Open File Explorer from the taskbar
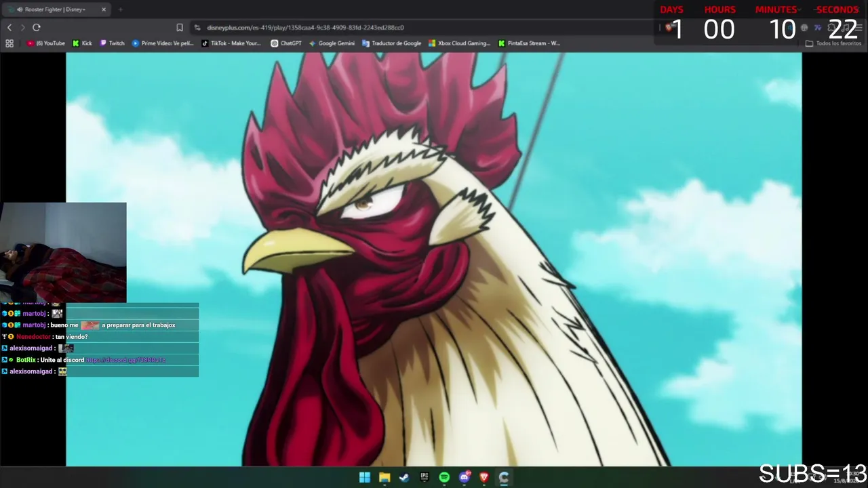868x488 pixels. [384, 477]
